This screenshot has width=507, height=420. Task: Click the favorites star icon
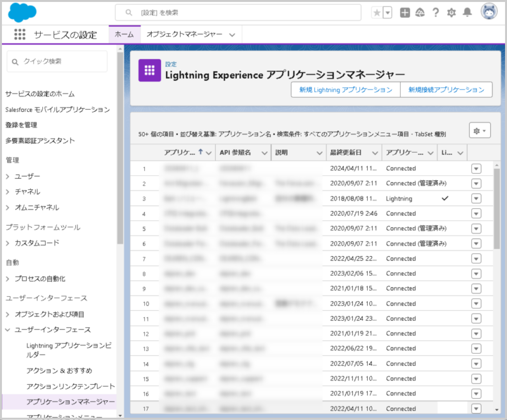tap(377, 13)
